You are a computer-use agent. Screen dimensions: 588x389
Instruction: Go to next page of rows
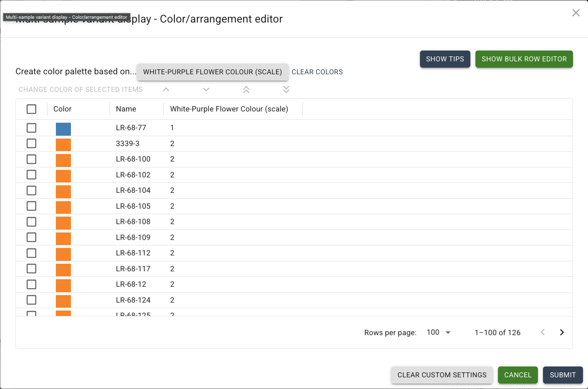(x=562, y=332)
